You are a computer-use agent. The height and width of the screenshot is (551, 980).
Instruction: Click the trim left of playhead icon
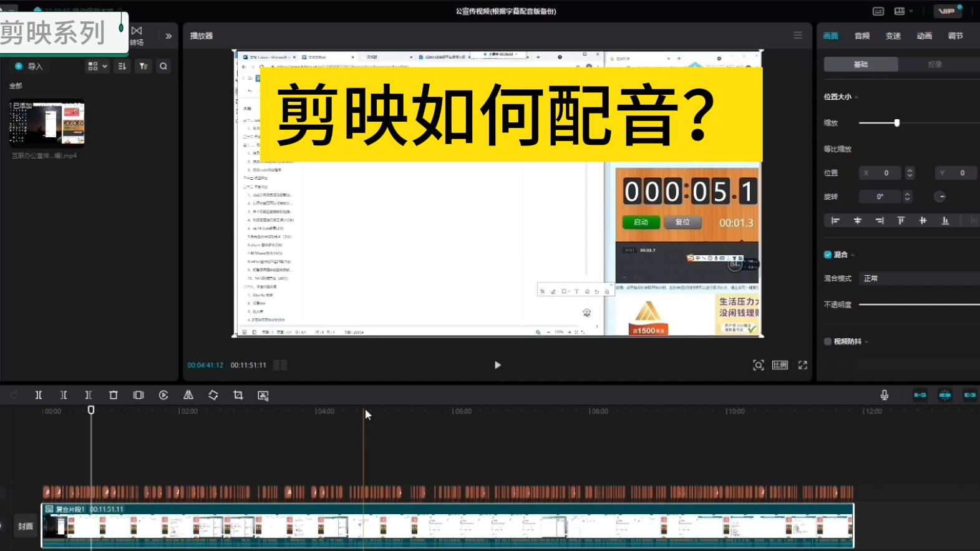(64, 395)
